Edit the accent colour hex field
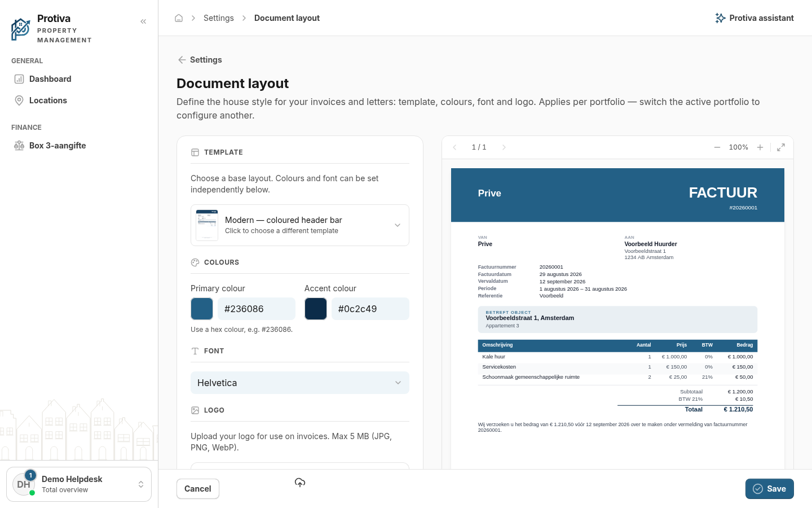The image size is (812, 508). (370, 309)
